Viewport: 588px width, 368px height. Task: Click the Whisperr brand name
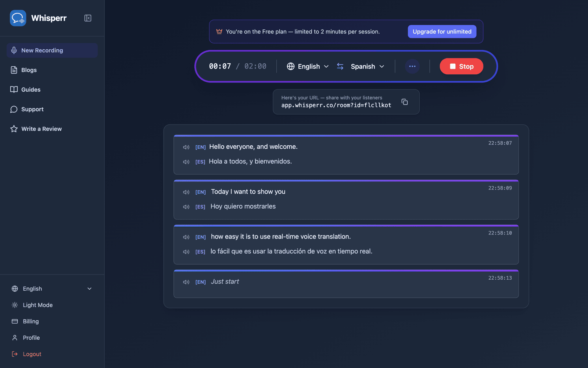pos(49,18)
